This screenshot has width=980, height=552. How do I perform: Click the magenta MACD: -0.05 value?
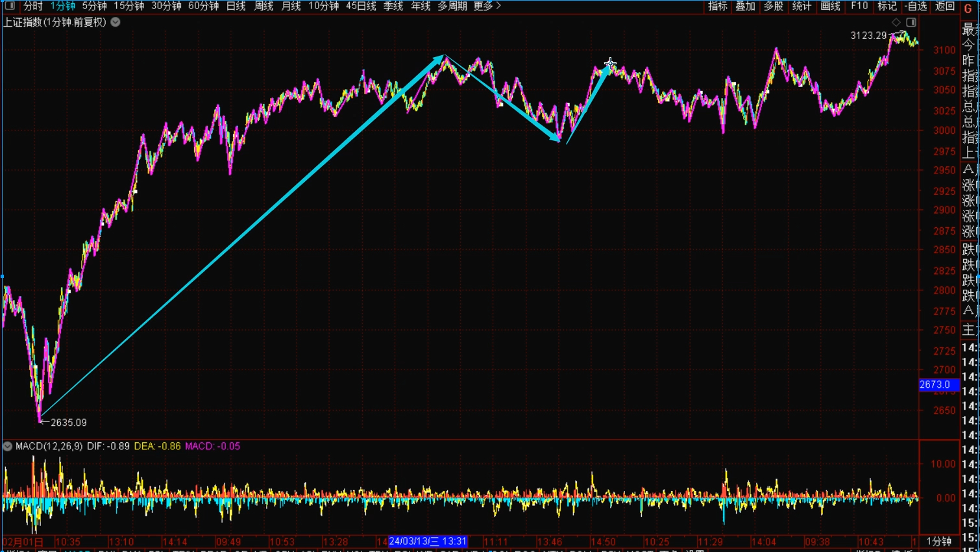[x=213, y=446]
